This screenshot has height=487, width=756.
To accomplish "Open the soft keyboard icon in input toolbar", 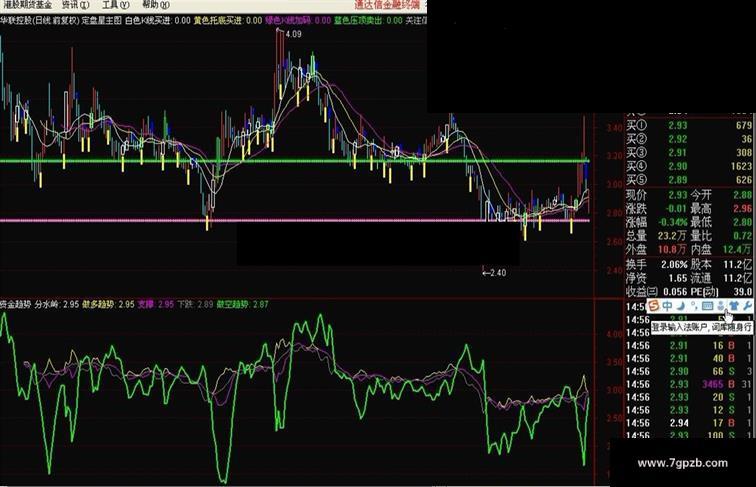I will point(707,305).
